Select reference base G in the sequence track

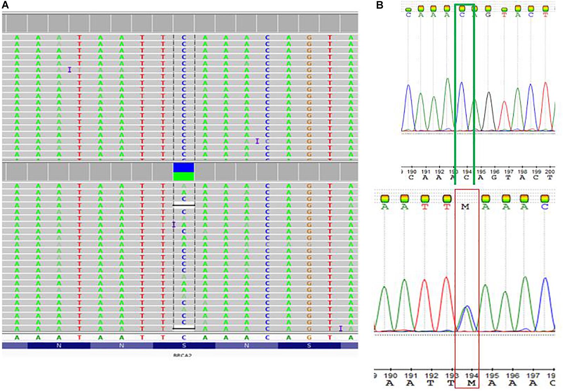pos(309,338)
